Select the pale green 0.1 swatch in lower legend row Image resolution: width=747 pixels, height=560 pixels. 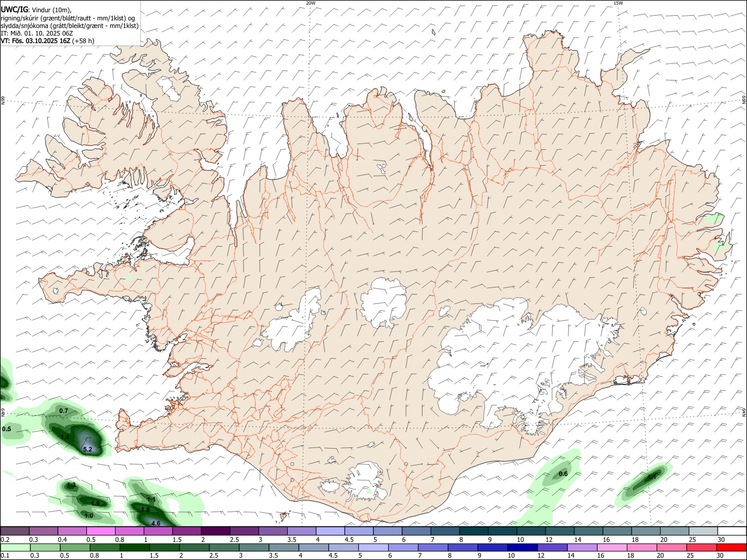[15, 547]
